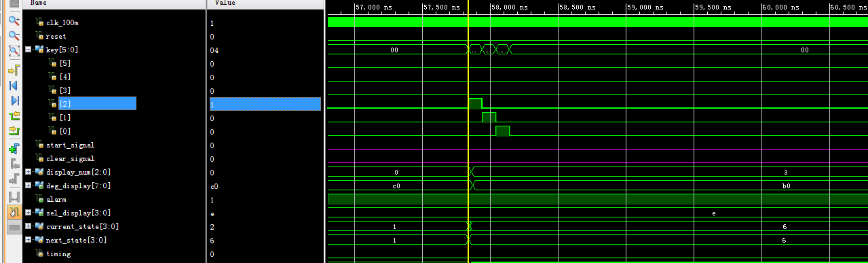Toggle the highlighted snap-to-transition toolbar button
The height and width of the screenshot is (263, 868).
14,212
